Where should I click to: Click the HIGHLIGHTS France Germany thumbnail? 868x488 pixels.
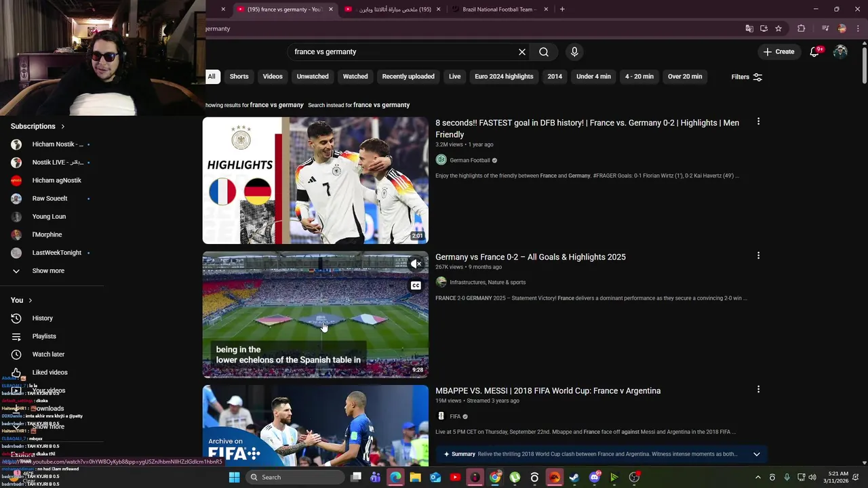point(315,180)
